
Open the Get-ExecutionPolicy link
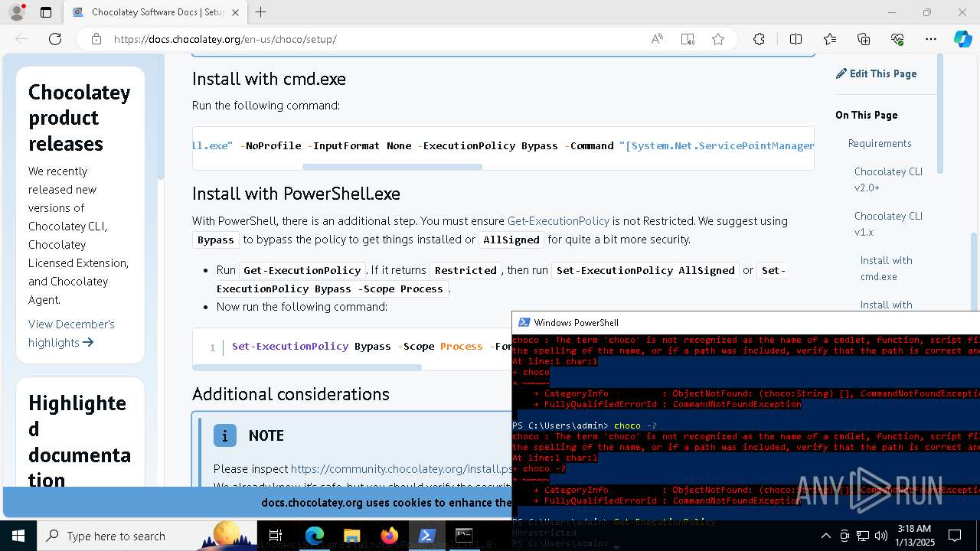coord(558,220)
